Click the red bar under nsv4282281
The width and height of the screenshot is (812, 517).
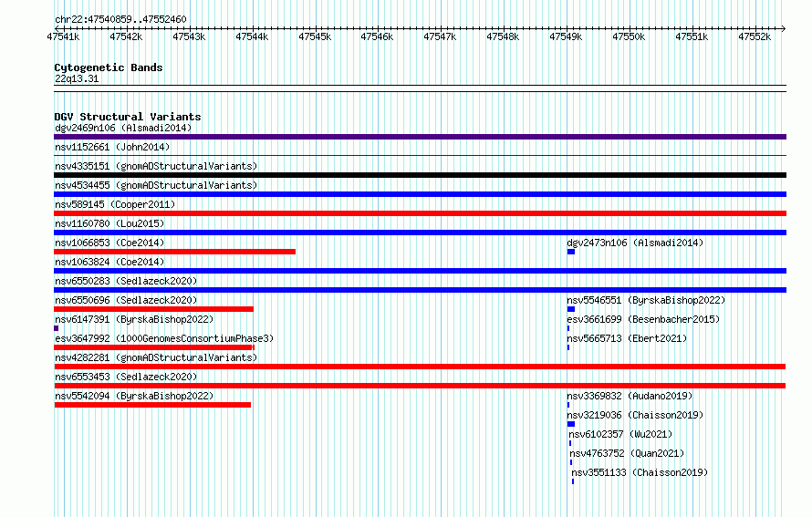click(420, 367)
